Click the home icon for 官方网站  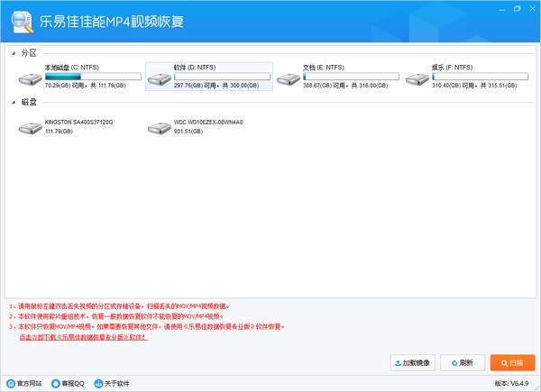11,383
